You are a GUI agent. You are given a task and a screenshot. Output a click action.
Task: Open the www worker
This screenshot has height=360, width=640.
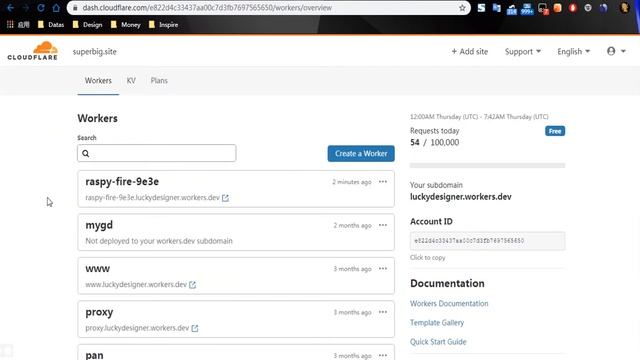[x=98, y=269]
